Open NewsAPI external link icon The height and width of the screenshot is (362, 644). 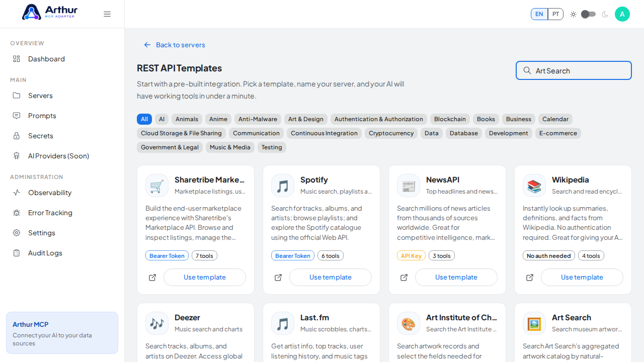pos(404,278)
